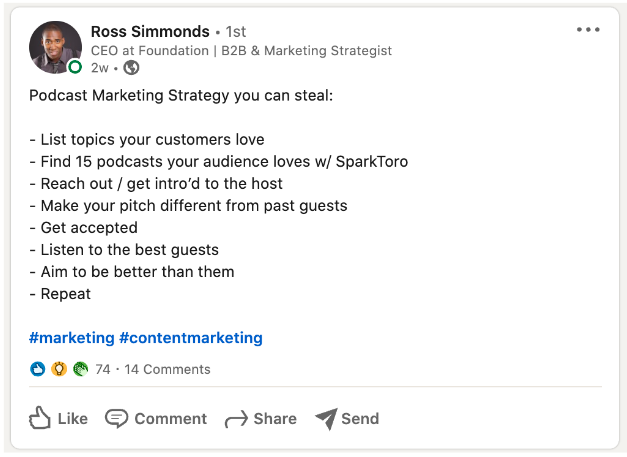Open Ross Simmonds' profile name link
The width and height of the screenshot is (627, 457).
pos(150,32)
